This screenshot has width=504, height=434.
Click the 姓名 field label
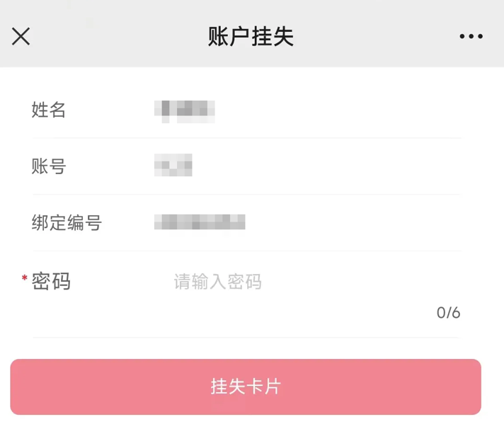pos(49,110)
